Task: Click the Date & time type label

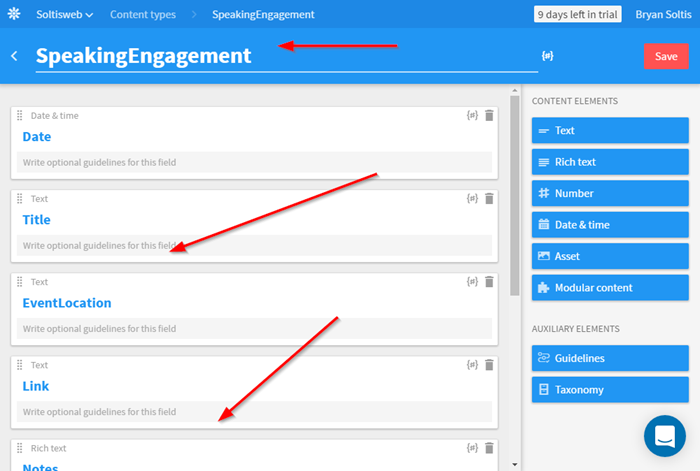Action: (54, 116)
